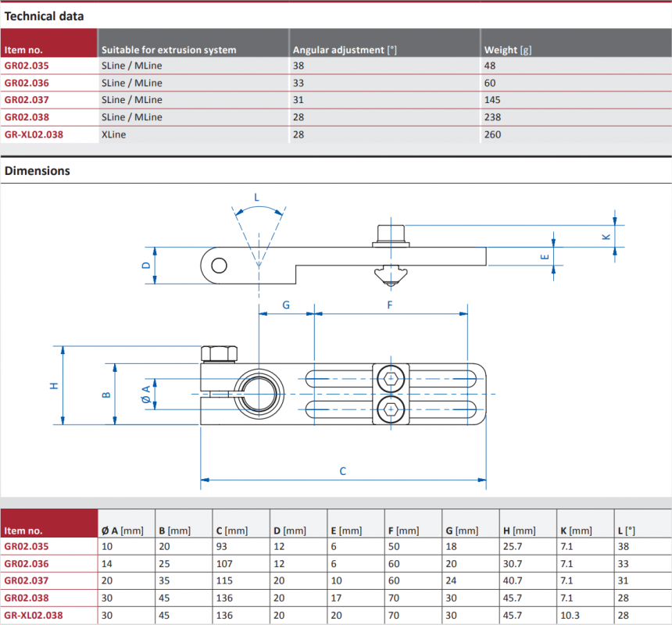Viewport: 672px width, 625px height.
Task: Select the dimension label "E" in the drawing
Action: [x=545, y=257]
